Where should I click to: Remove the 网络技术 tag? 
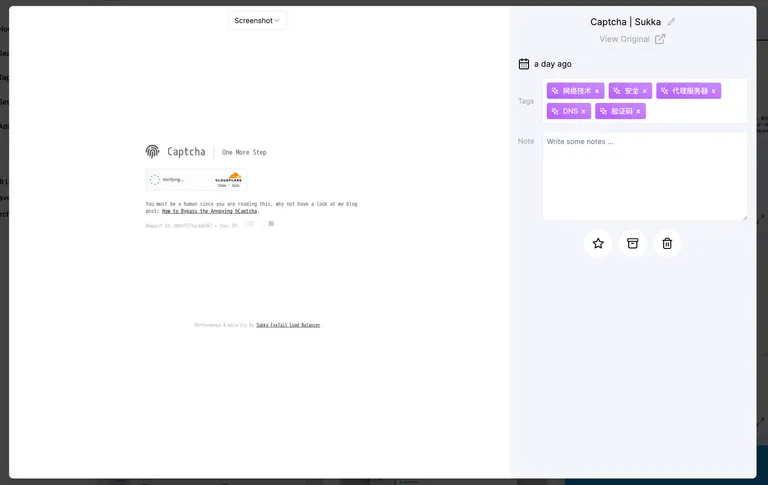[597, 91]
